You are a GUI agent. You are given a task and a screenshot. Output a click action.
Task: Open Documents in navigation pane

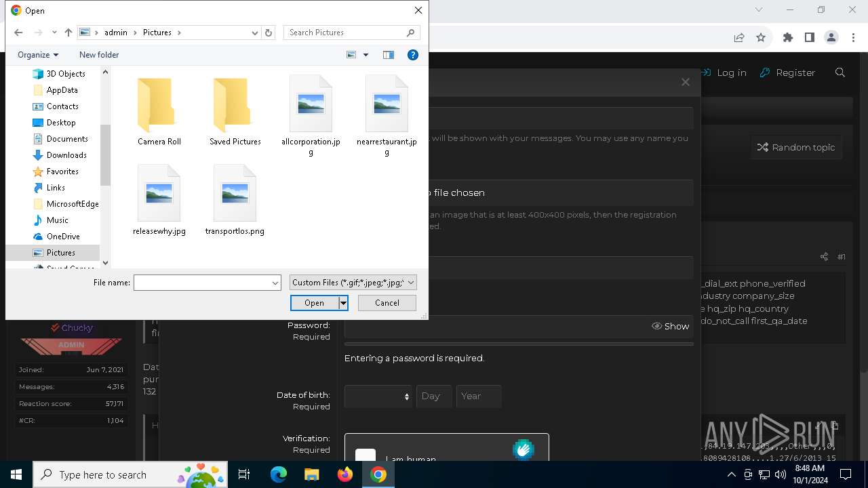coord(67,139)
